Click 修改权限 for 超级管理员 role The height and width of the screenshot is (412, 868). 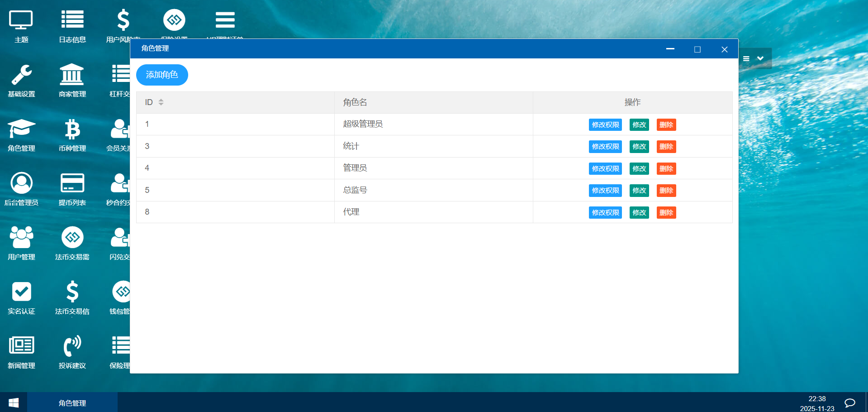(605, 125)
